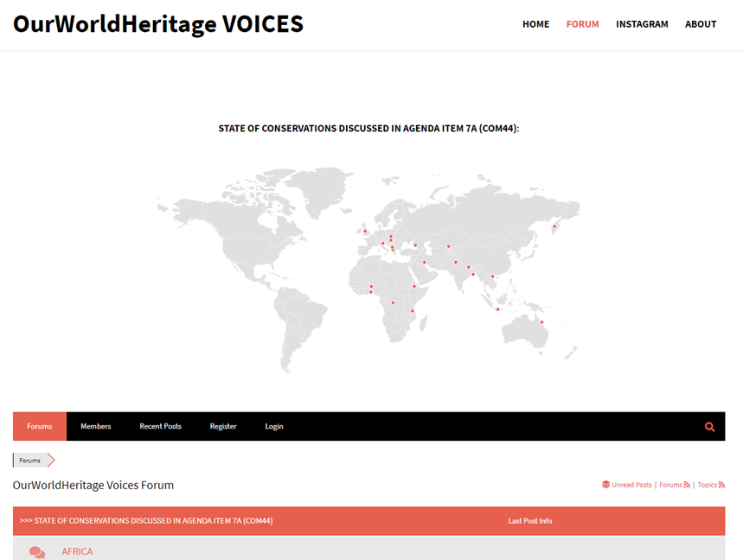Click the map marker in Iraq
The width and height of the screenshot is (743, 560).
pos(424,262)
